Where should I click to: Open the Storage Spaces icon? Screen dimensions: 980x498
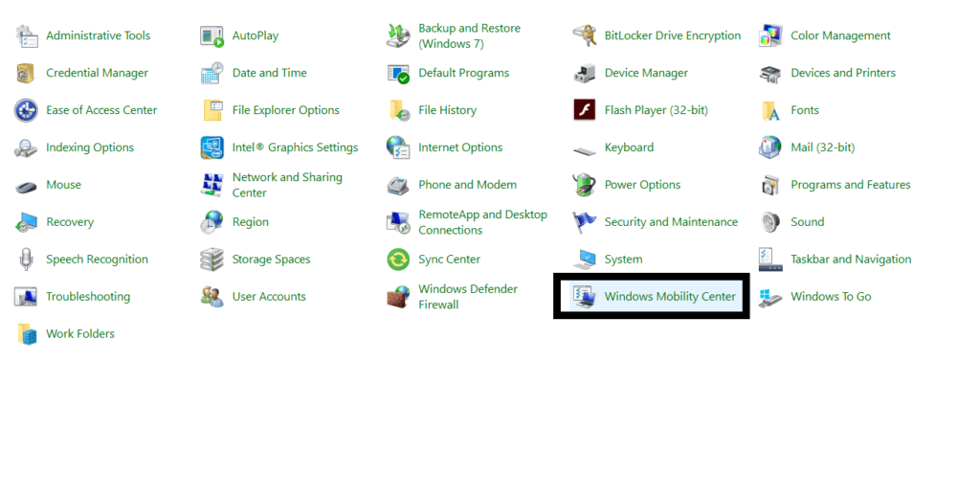click(212, 260)
